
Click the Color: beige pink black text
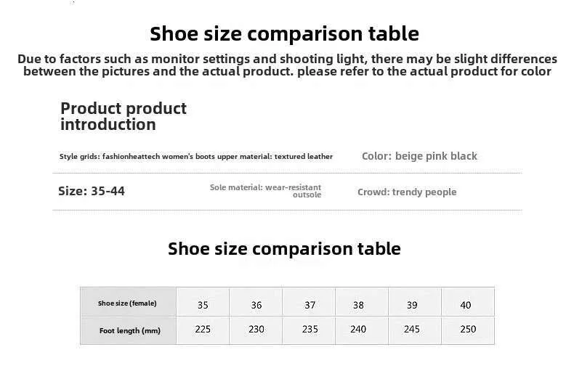419,156
